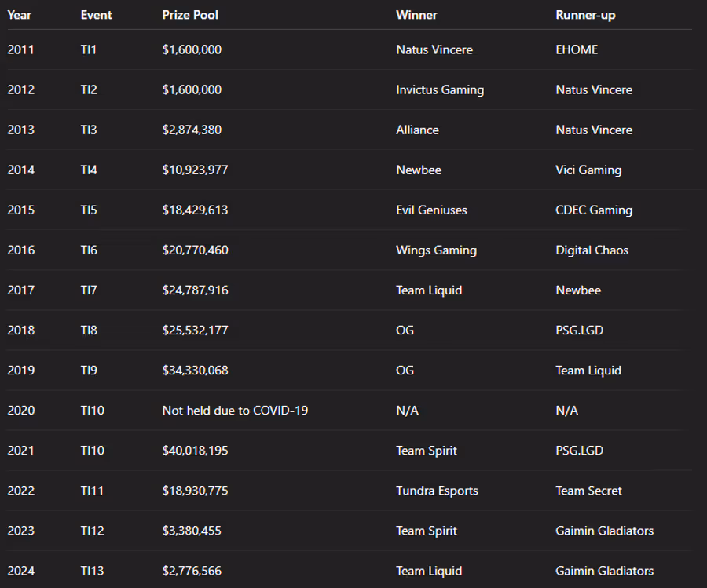The image size is (707, 588).
Task: Select EHOME in the runner-up column
Action: point(577,49)
